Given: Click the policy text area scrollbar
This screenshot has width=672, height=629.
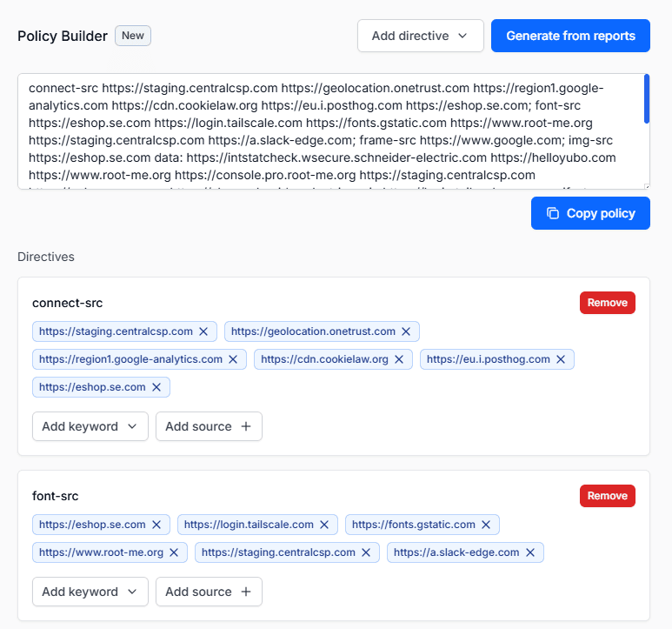Looking at the screenshot, I should [646, 98].
